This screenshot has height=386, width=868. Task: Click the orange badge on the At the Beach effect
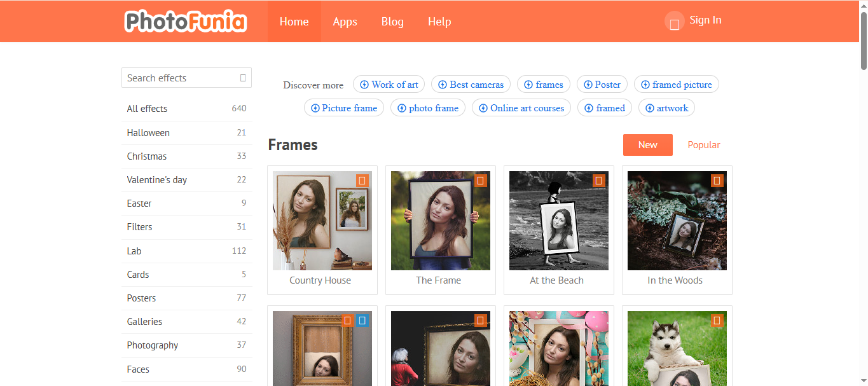point(598,180)
